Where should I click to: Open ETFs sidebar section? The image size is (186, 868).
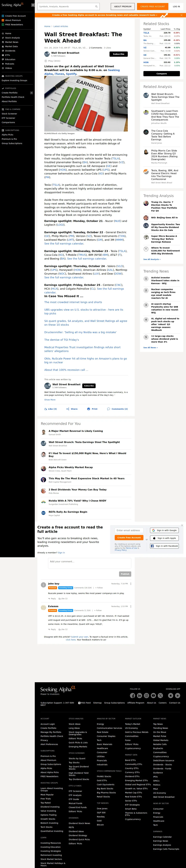[7, 55]
